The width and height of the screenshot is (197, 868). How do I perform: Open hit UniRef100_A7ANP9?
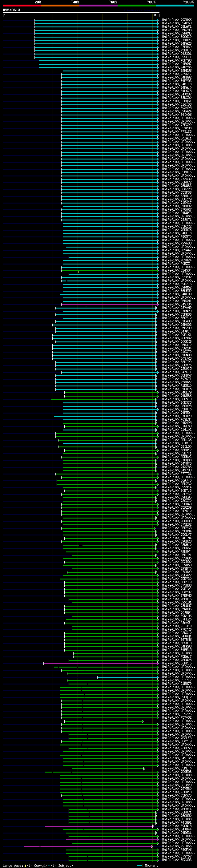coord(177,311)
